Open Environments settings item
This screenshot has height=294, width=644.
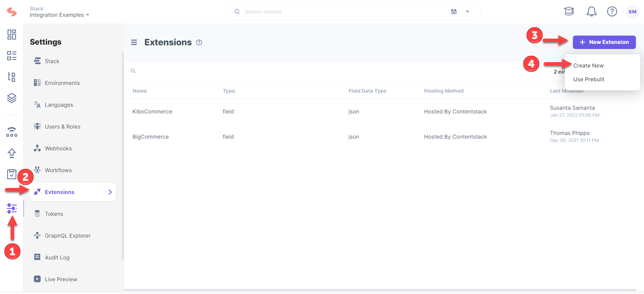[x=73, y=83]
